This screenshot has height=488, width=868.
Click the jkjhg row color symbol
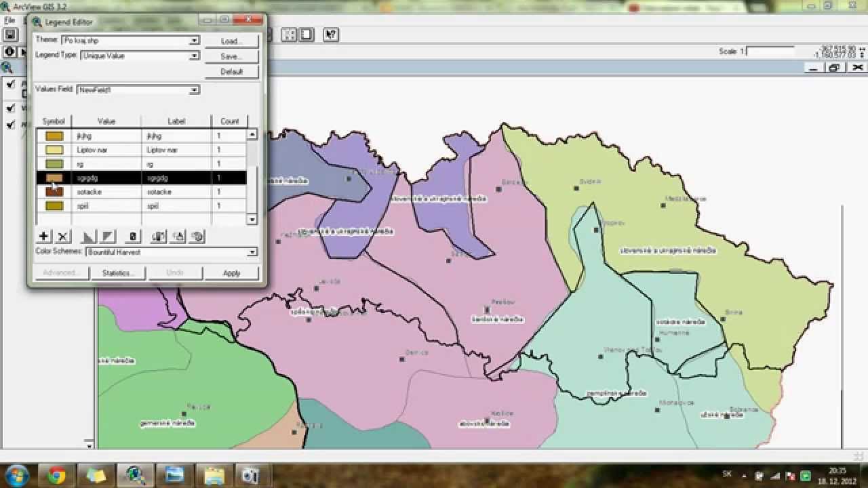click(54, 136)
